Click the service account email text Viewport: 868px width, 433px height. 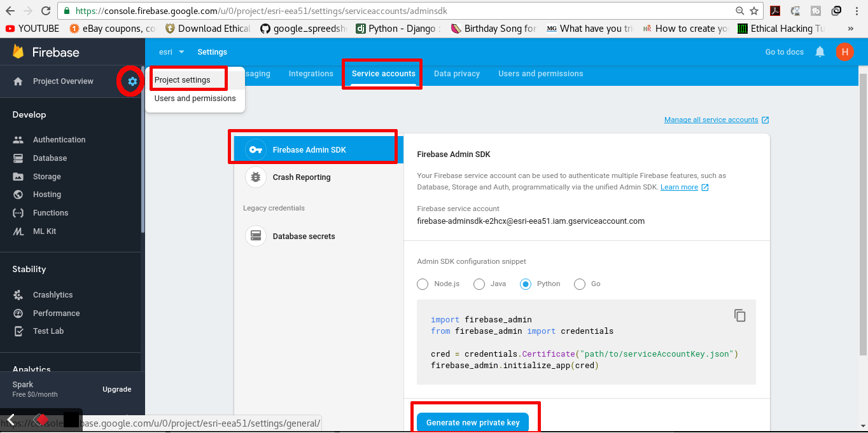pos(531,221)
